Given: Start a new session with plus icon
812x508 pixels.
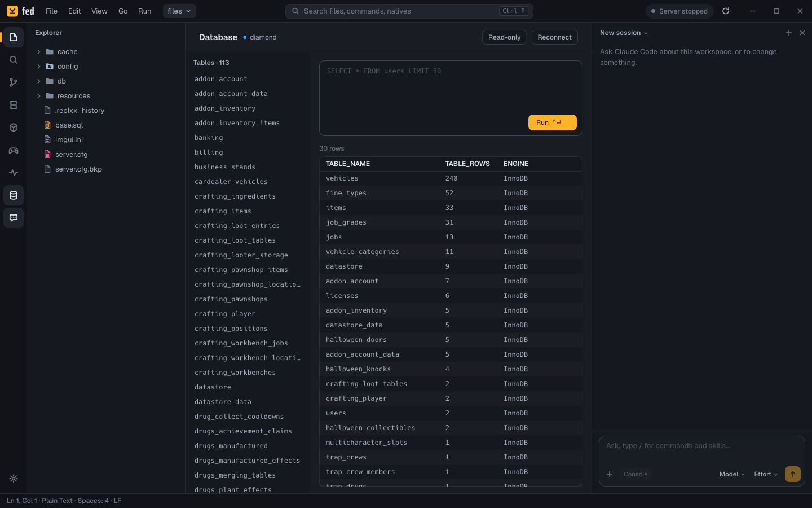Looking at the screenshot, I should [x=789, y=33].
